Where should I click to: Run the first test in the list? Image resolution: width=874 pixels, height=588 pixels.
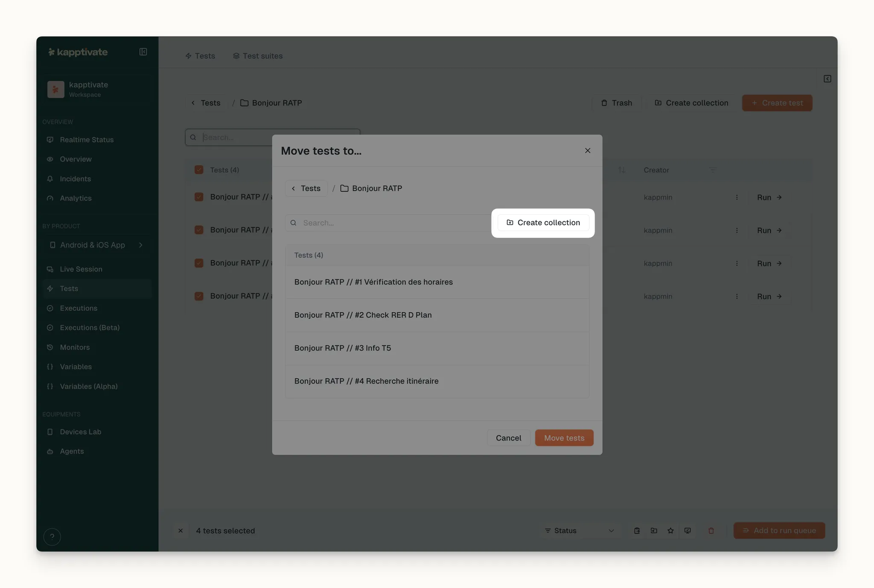pos(769,197)
